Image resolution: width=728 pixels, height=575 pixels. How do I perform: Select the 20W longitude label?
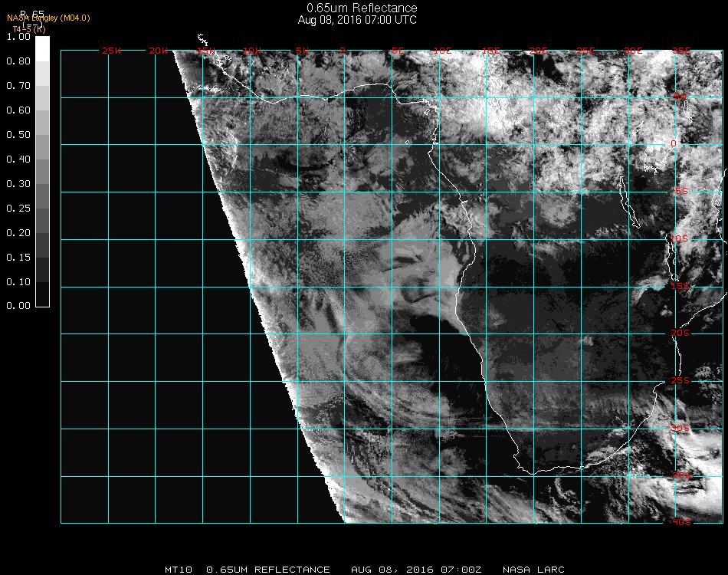point(159,51)
